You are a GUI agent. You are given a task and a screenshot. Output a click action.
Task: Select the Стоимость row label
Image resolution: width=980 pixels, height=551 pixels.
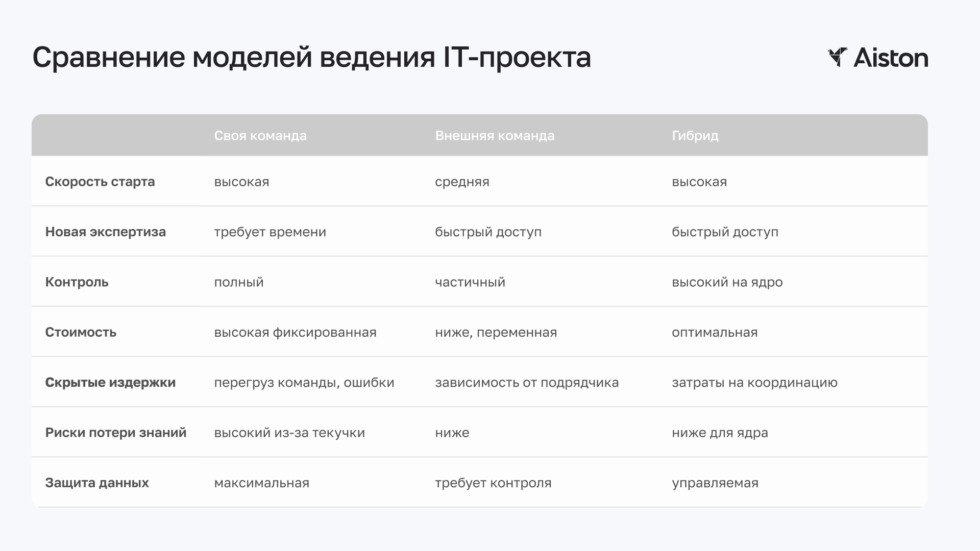click(x=81, y=332)
